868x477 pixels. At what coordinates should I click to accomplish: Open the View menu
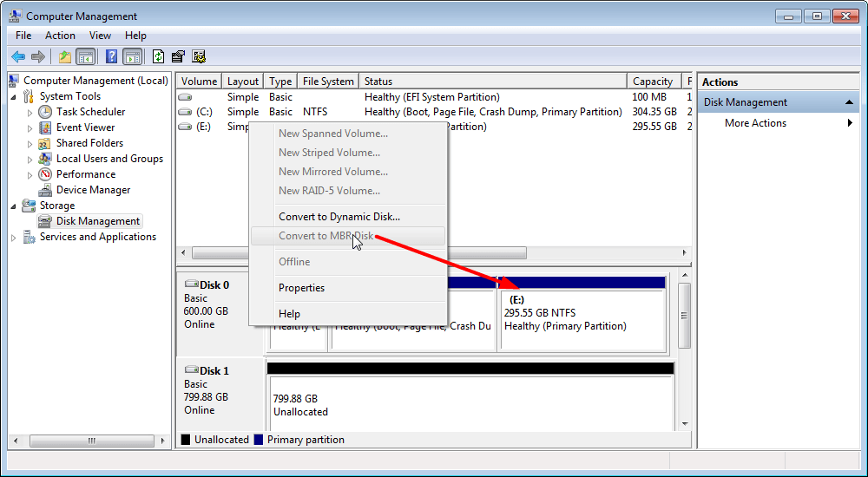(100, 36)
